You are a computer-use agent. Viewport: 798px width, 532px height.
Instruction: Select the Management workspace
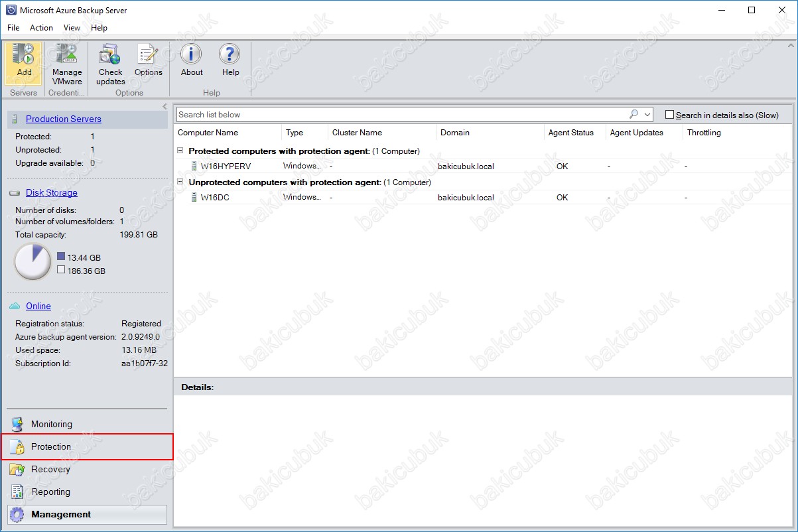pyautogui.click(x=87, y=514)
